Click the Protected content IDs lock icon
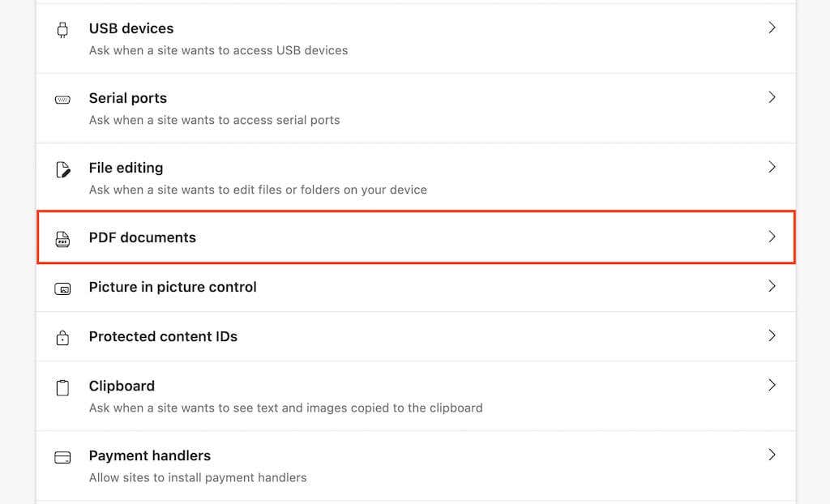830x504 pixels. coord(62,339)
